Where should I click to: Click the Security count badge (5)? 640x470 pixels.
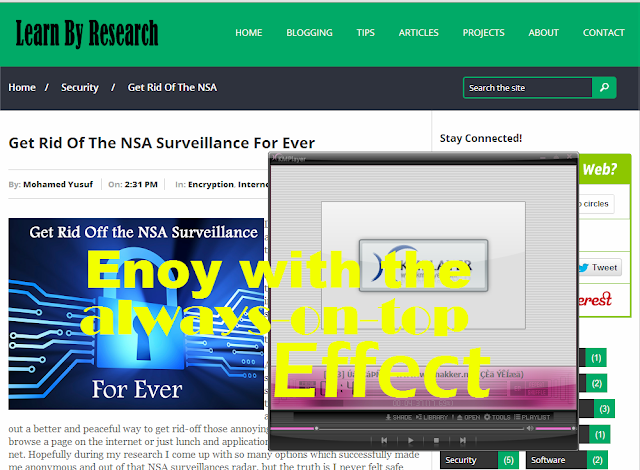coord(508,460)
